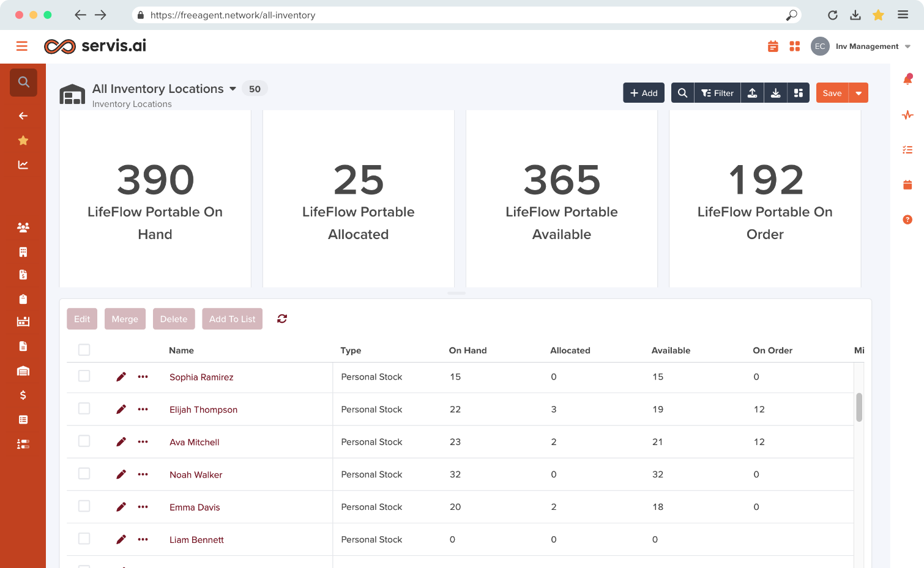924x568 pixels.
Task: Click the orange Save button
Action: pos(832,93)
